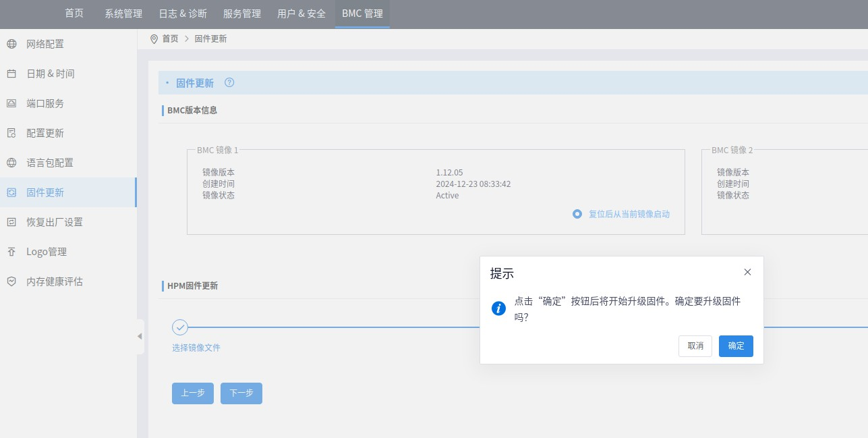Click the memory health shield icon
The height and width of the screenshot is (438, 868).
coord(11,281)
